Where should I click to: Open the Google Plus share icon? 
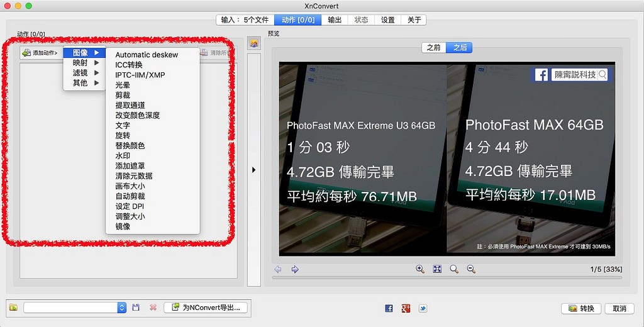(x=406, y=308)
